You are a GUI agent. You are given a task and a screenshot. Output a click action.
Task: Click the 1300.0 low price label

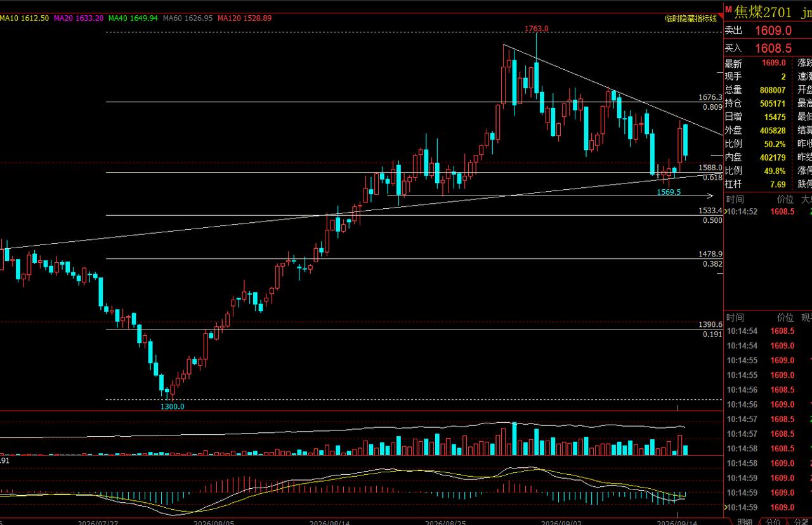coord(172,406)
